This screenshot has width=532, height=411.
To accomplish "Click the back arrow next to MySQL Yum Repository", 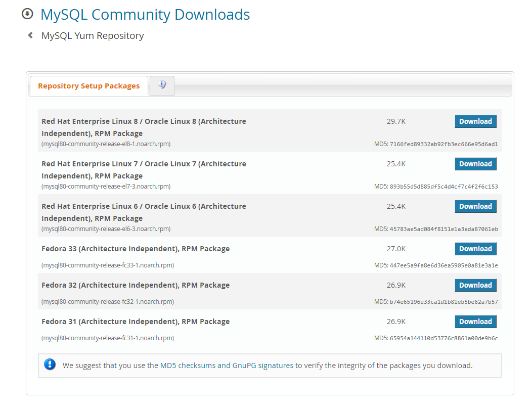I will [x=31, y=35].
